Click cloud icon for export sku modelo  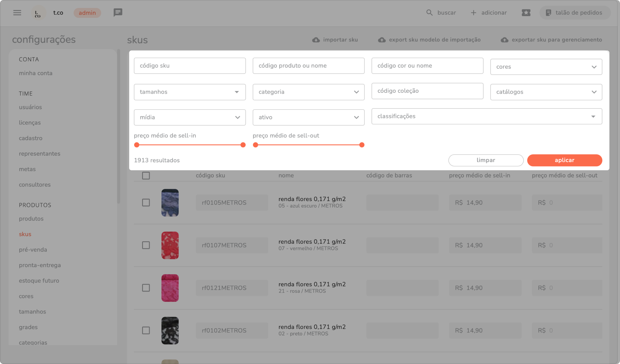pyautogui.click(x=382, y=40)
